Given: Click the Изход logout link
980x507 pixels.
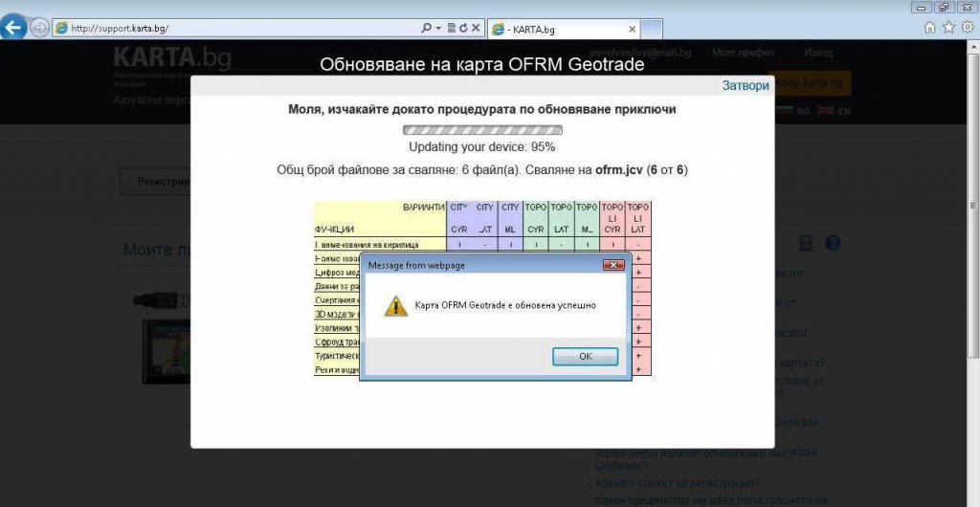Looking at the screenshot, I should coord(818,53).
